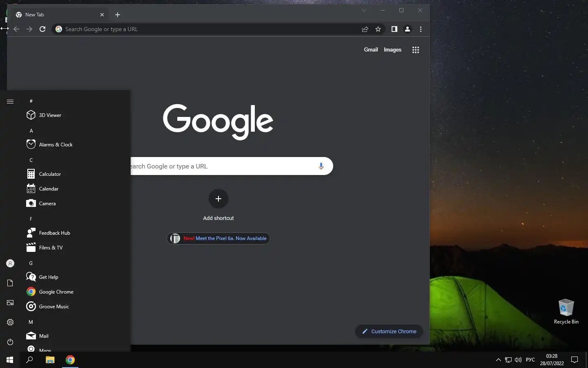588x368 pixels.
Task: Open the Pixel 6a promo link
Action: tap(218, 238)
